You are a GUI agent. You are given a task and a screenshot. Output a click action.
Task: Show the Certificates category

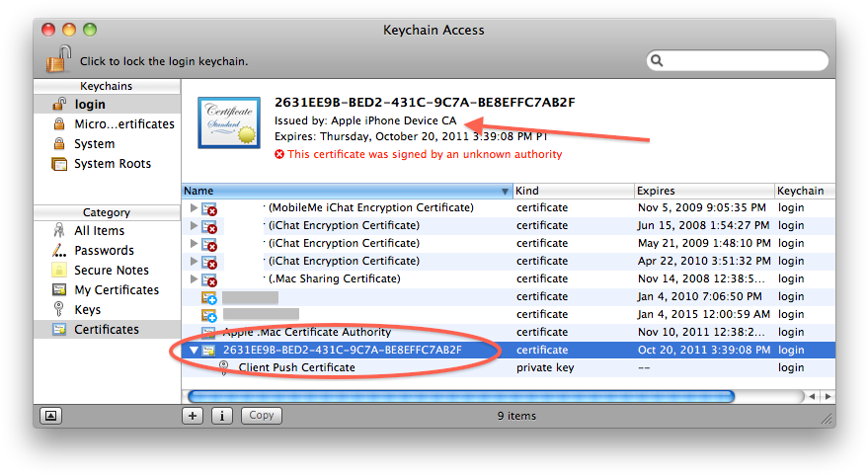click(107, 330)
